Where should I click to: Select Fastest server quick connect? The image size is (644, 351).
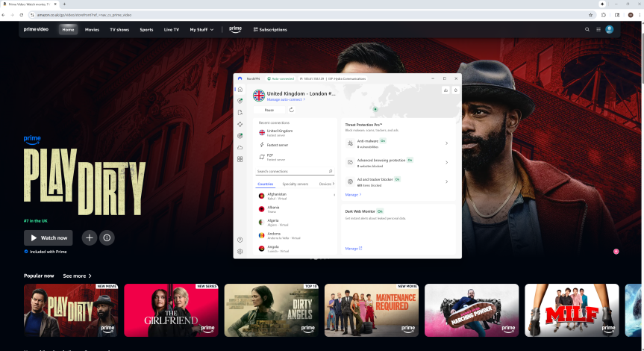[294, 145]
